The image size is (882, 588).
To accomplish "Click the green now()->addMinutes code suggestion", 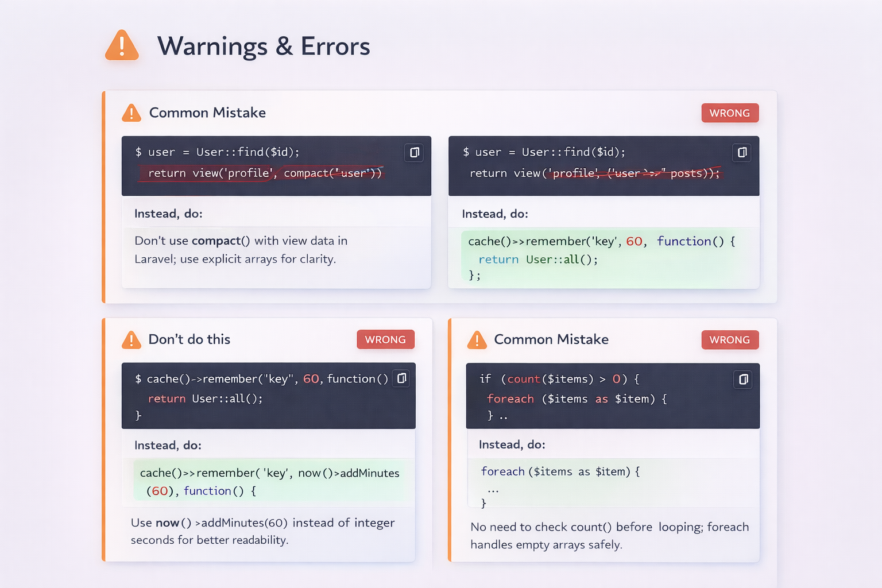I will pos(269,481).
